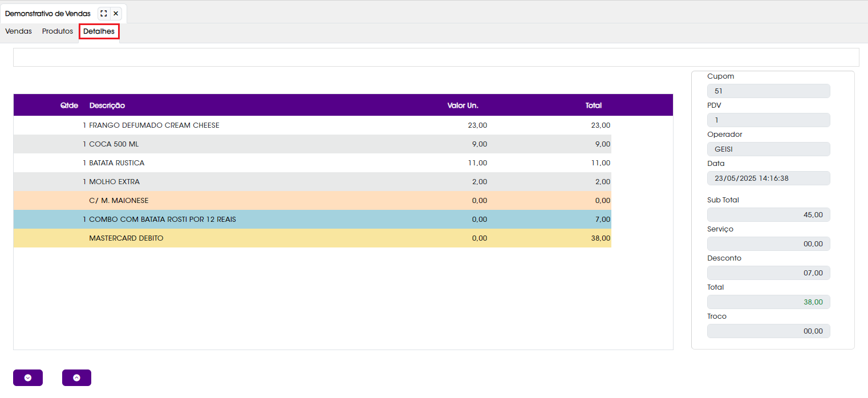Image resolution: width=868 pixels, height=398 pixels.
Task: Click the Desconto label
Action: click(x=724, y=258)
